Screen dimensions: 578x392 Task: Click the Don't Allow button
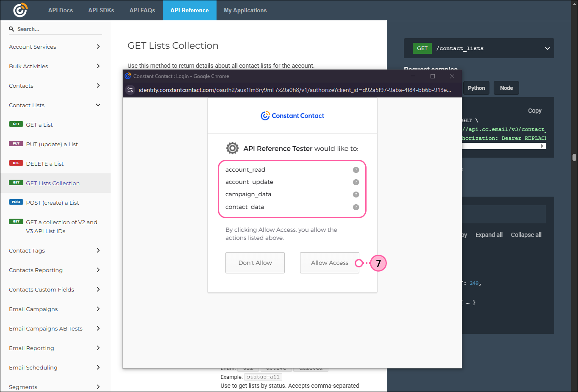[x=255, y=263]
